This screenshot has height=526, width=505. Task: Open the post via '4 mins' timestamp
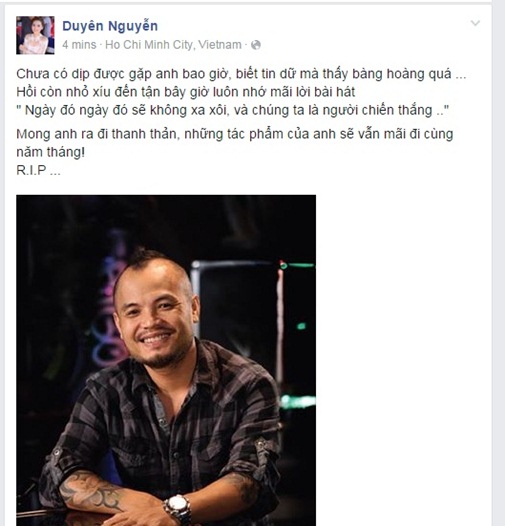point(79,45)
